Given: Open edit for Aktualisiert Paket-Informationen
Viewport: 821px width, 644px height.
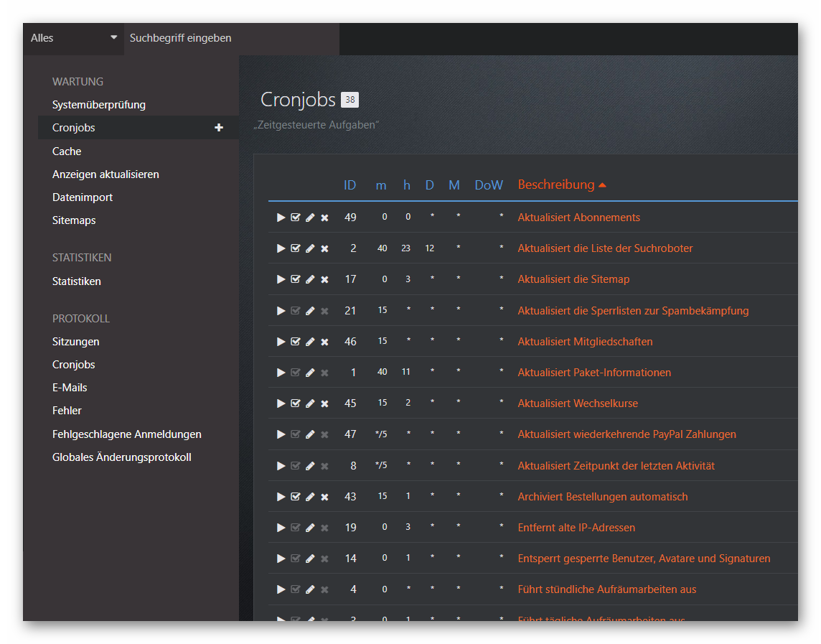Looking at the screenshot, I should click(310, 373).
